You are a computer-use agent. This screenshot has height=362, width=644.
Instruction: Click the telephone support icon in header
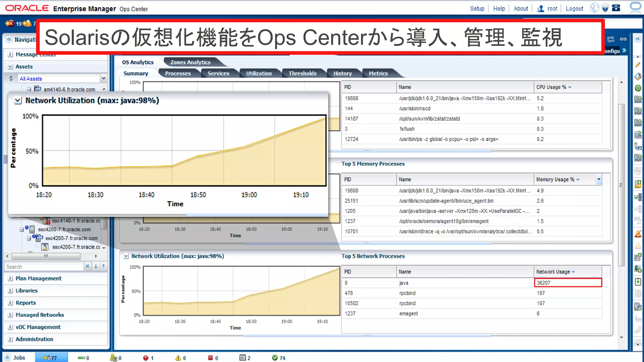(616, 8)
